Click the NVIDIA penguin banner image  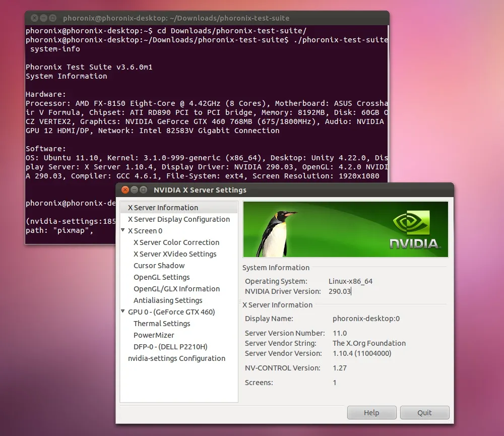coord(346,229)
